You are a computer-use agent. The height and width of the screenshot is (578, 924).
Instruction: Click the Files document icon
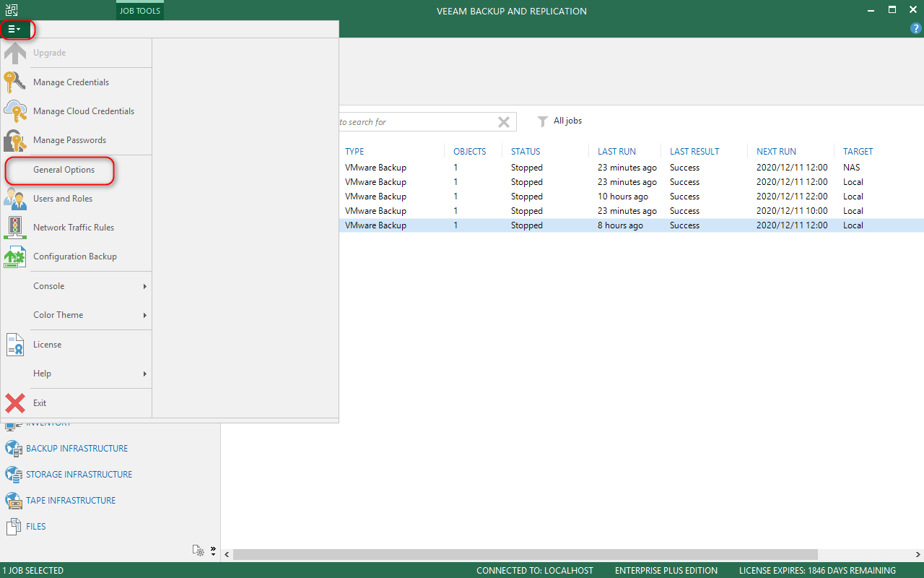[x=14, y=527]
